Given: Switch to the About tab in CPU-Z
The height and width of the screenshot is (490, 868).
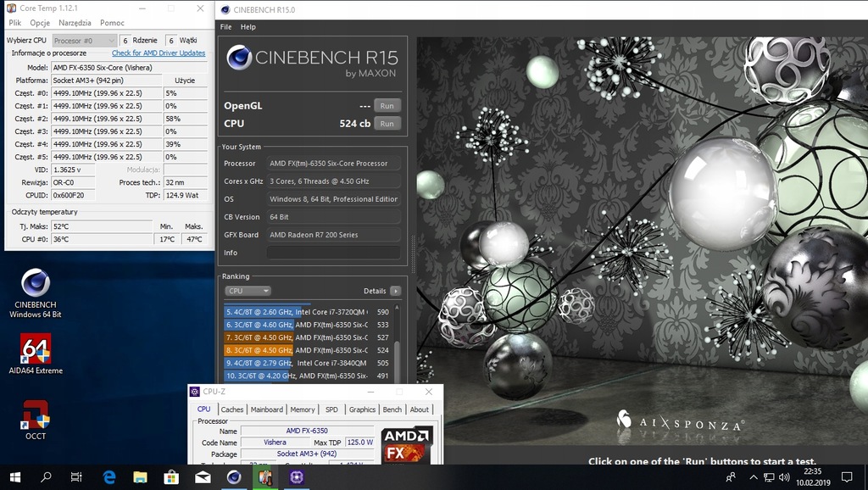Looking at the screenshot, I should coord(419,409).
